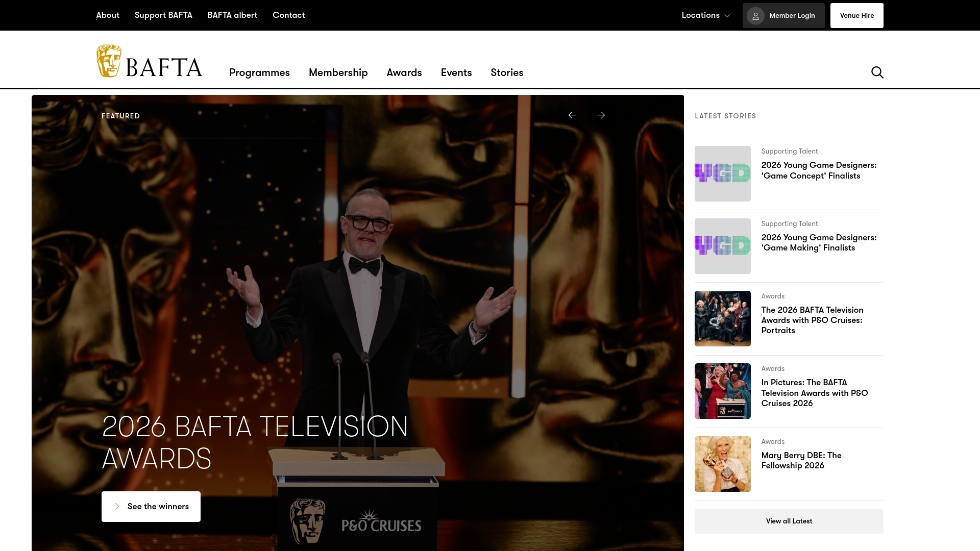The height and width of the screenshot is (551, 980).
Task: Open the Television Awards Portraits thumbnail
Action: tap(722, 318)
